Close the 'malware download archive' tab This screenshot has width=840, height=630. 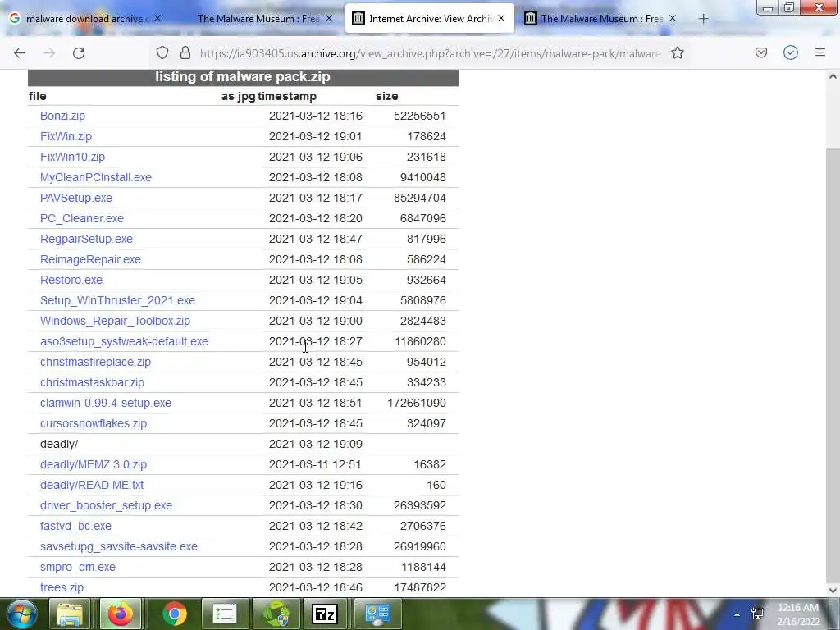[157, 19]
